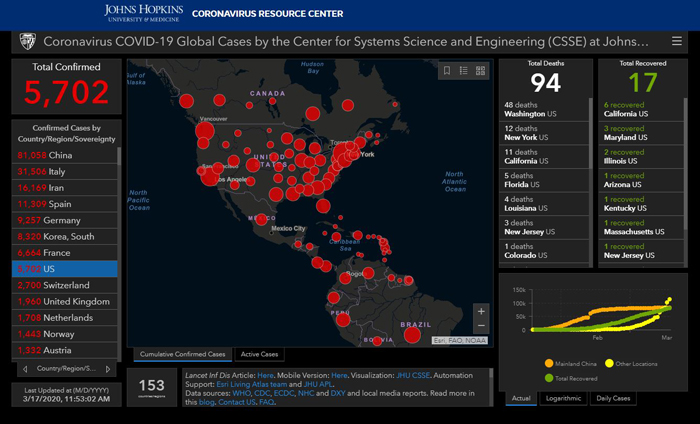Click the 5 deaths Florida US entry
Image resolution: width=700 pixels, height=424 pixels.
click(x=544, y=180)
